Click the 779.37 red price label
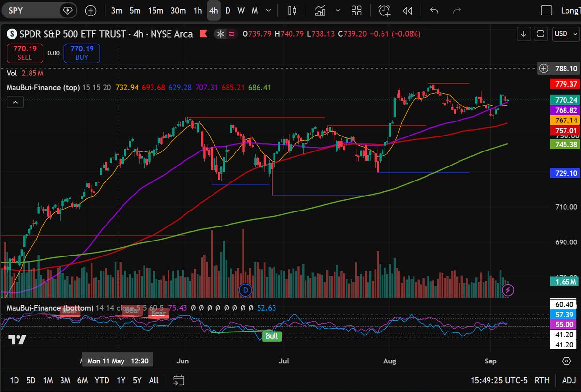 tap(566, 84)
